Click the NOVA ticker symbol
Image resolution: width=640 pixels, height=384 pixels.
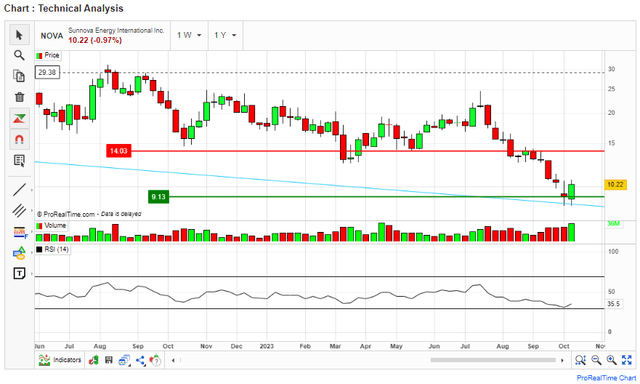52,36
